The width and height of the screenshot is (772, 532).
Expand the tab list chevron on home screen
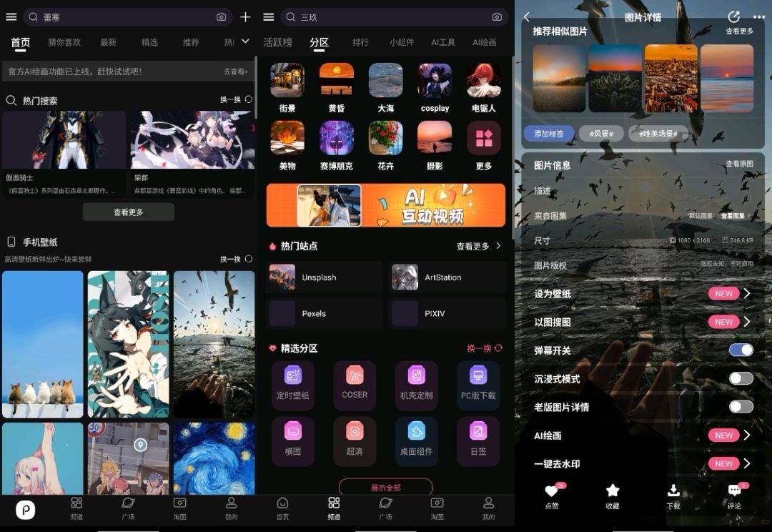[x=245, y=41]
